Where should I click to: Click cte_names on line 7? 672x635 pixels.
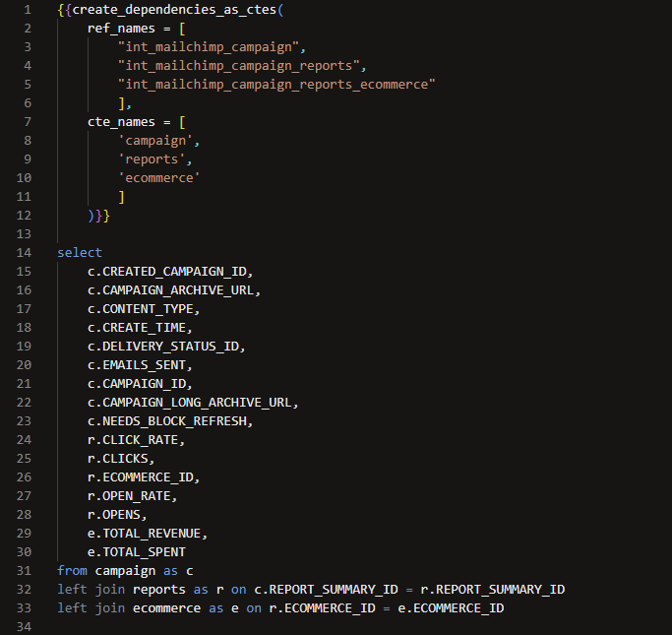coord(121,122)
